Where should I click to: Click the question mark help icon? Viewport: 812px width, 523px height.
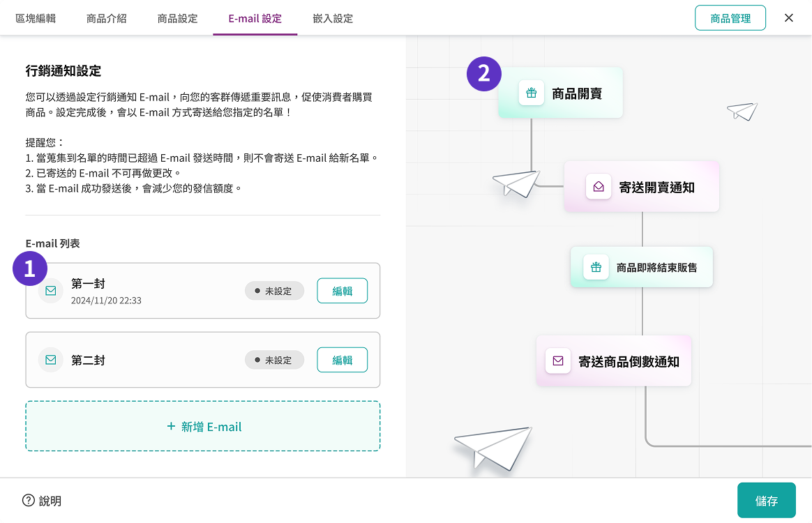coord(29,500)
